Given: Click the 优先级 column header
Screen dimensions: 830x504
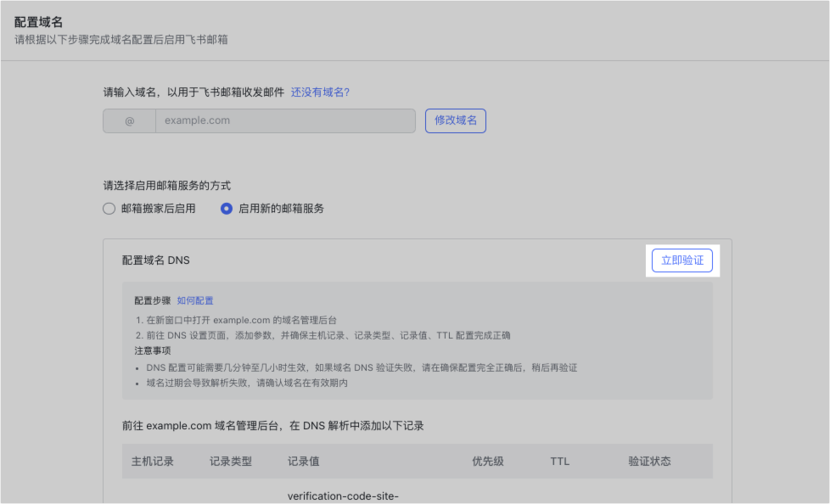Looking at the screenshot, I should click(487, 461).
